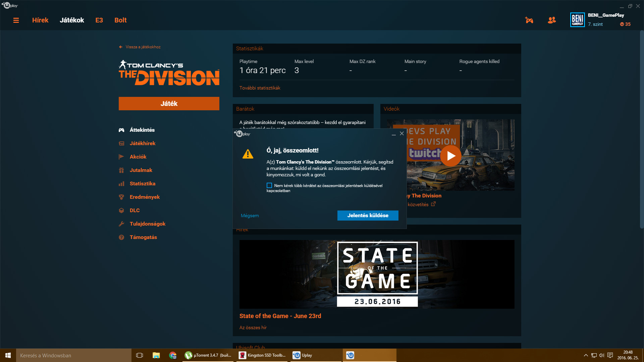Click the orange Játék play button
The height and width of the screenshot is (362, 644).
click(x=169, y=104)
